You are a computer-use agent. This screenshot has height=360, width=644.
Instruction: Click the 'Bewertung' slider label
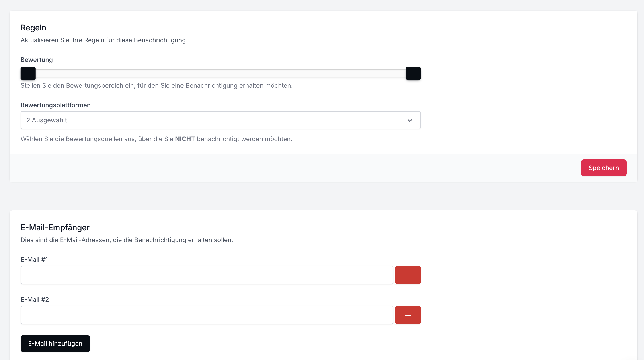click(37, 60)
